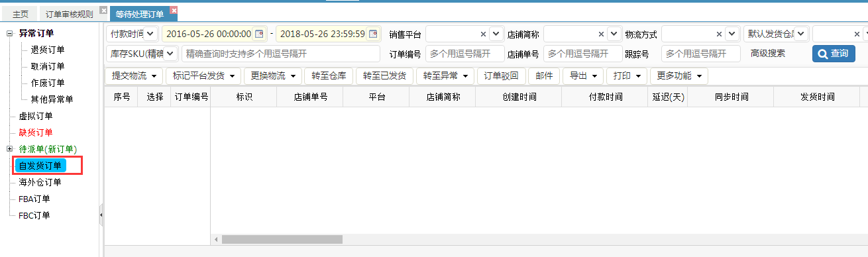This screenshot has width=868, height=257.
Task: Expand the 待派单(新订单) tree node
Action: [9, 149]
